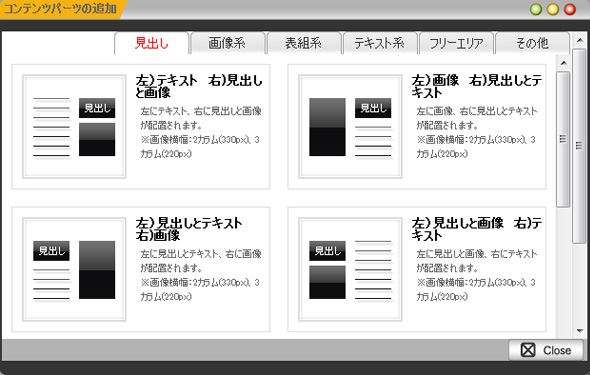Click the inner content scrollbar thumb
Image resolution: width=590 pixels, height=375 pixels.
point(563,139)
